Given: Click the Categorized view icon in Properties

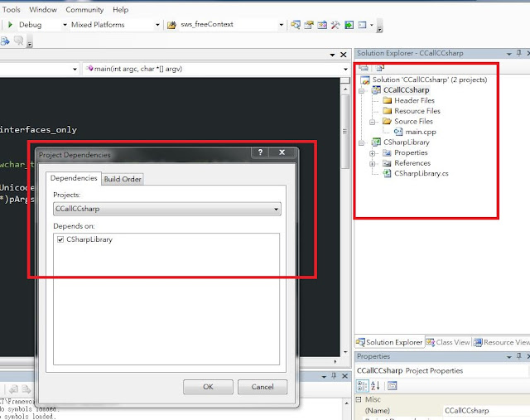Looking at the screenshot, I should pos(362,385).
